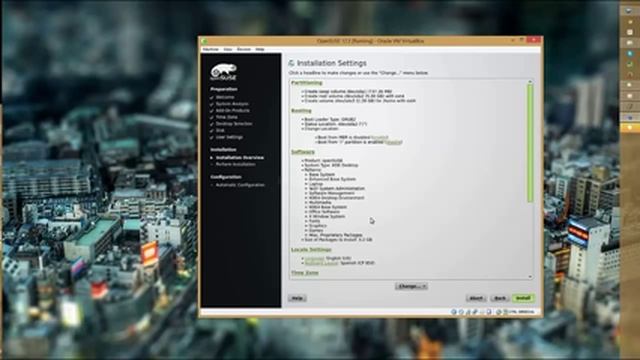
Task: Click the KDE4 Desktop Environment pattern
Action: (336, 198)
